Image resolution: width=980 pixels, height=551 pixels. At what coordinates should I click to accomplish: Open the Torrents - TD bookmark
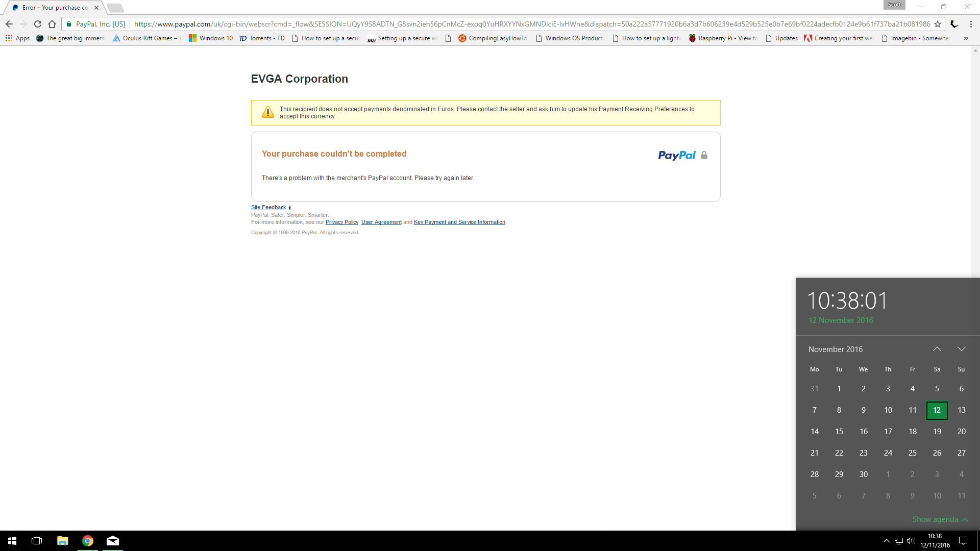(262, 38)
